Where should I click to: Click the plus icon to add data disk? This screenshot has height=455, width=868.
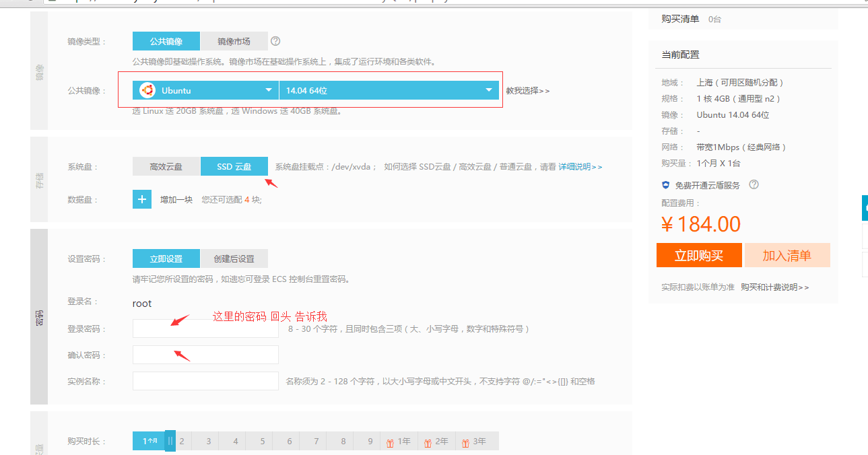point(142,199)
